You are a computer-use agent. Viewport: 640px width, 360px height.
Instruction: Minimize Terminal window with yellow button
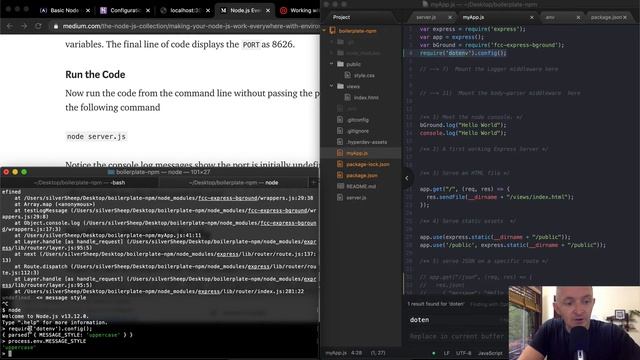coord(15,172)
